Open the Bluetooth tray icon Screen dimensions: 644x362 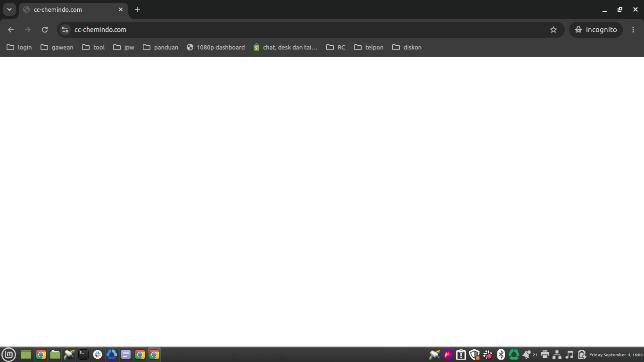pyautogui.click(x=501, y=354)
